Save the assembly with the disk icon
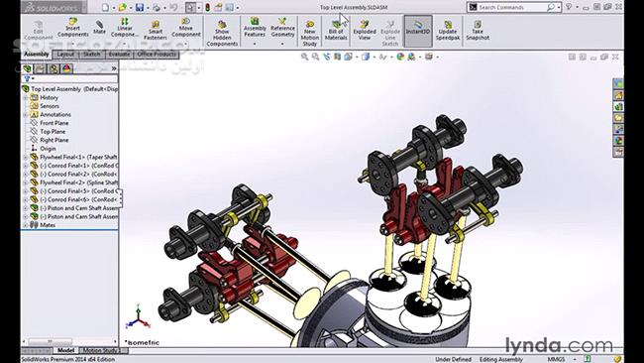The width and height of the screenshot is (644, 363). point(140,7)
